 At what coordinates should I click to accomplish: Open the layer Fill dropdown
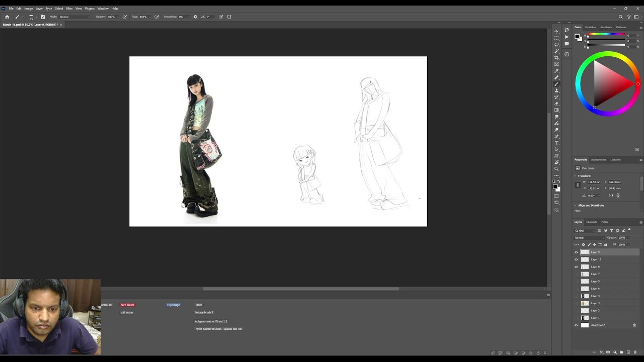628,245
